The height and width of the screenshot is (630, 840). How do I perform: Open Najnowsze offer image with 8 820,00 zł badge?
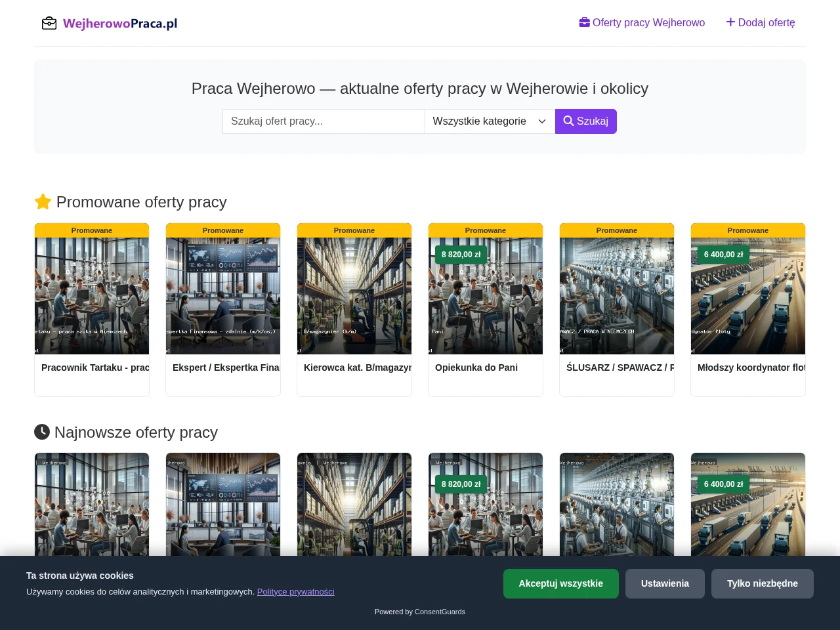pos(486,505)
